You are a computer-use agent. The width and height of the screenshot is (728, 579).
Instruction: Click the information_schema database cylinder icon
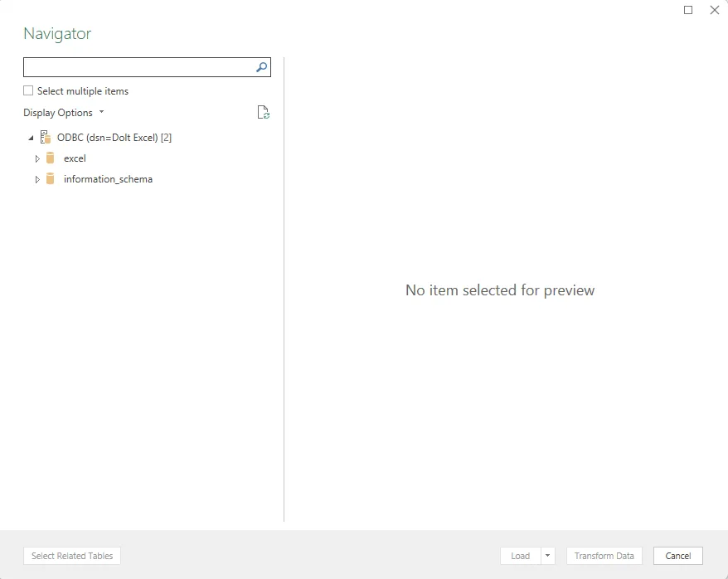pyautogui.click(x=51, y=178)
